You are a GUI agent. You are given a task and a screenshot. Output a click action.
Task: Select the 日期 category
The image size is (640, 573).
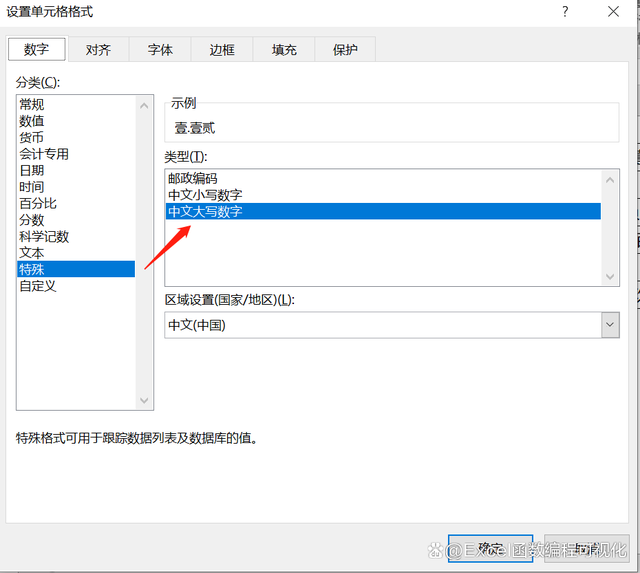pyautogui.click(x=76, y=170)
